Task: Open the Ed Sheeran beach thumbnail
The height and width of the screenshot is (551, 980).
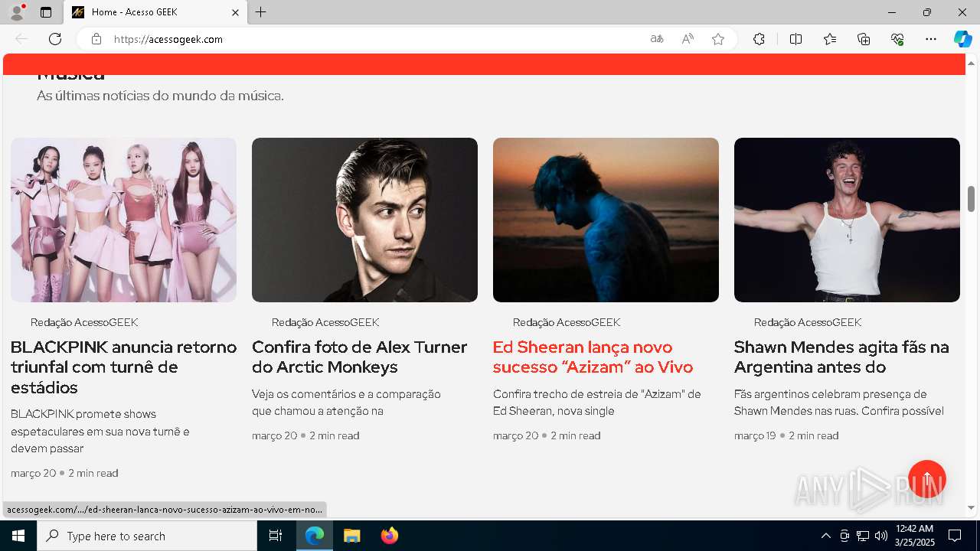Action: (606, 220)
